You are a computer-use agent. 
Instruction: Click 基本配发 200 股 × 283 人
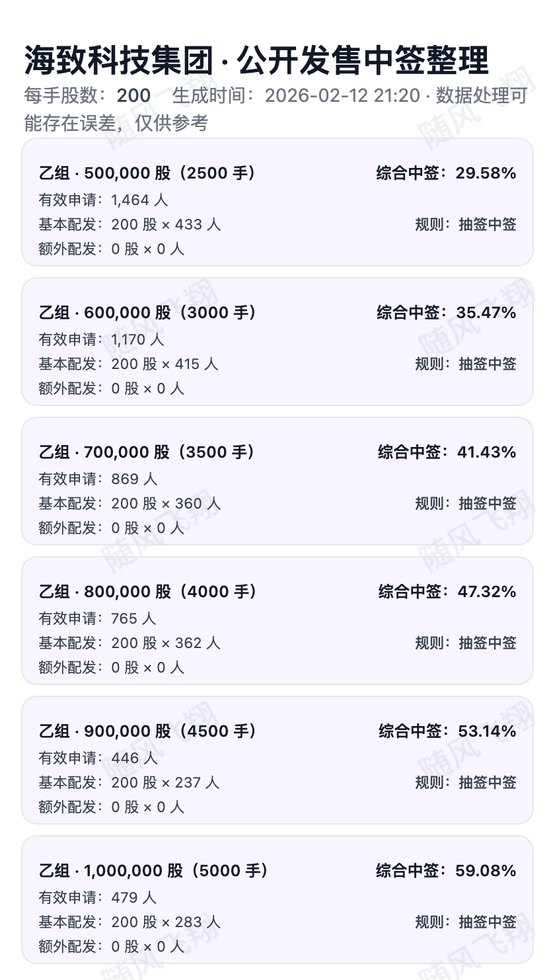pos(129,922)
